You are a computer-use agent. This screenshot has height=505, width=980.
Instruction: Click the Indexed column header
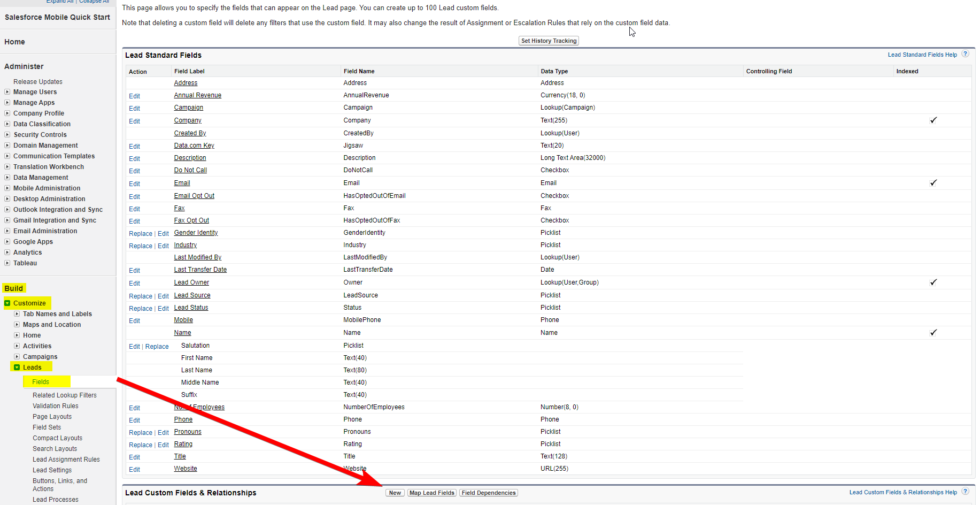coord(907,71)
